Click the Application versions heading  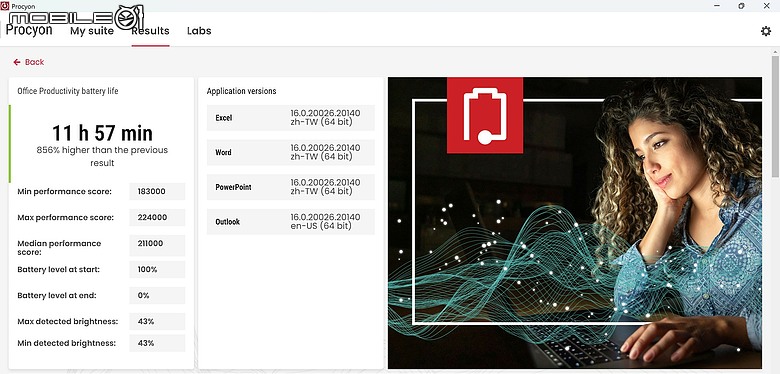click(241, 91)
